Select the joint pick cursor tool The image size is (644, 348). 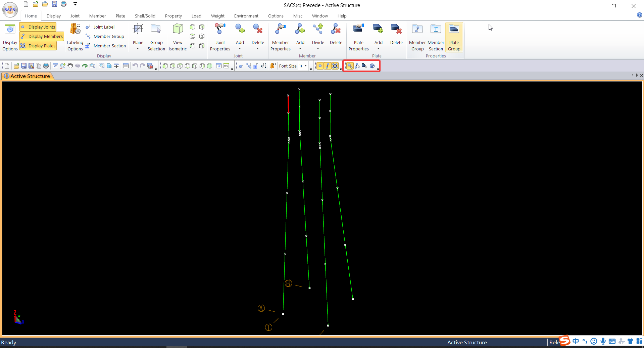(350, 66)
